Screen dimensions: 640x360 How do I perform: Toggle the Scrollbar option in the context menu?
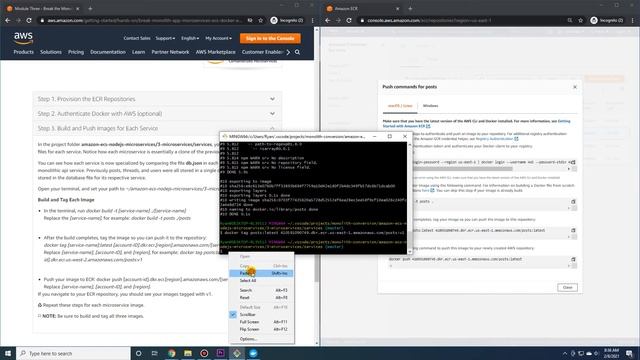[x=261, y=315]
